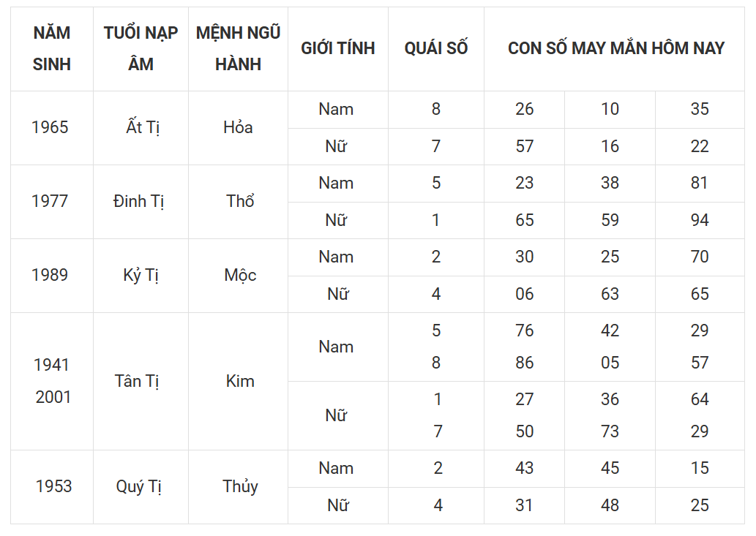The image size is (756, 536).
Task: Click the 1953 year cell
Action: coord(51,487)
